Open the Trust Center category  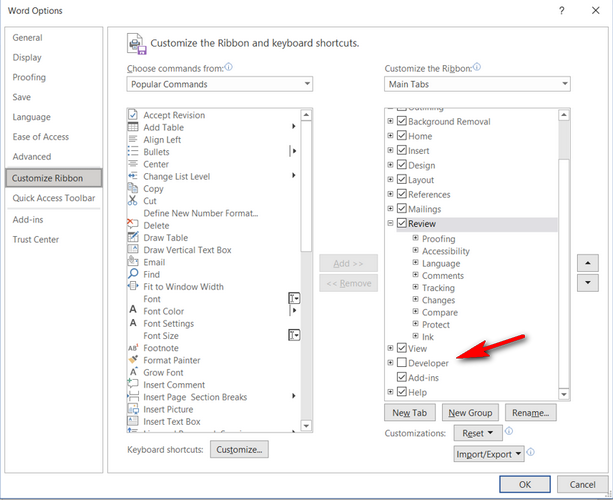pyautogui.click(x=36, y=240)
